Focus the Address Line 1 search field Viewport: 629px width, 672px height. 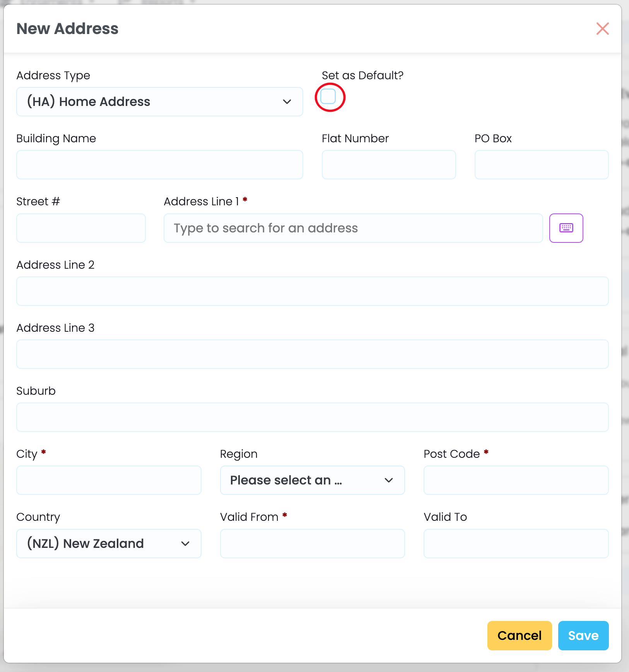353,228
